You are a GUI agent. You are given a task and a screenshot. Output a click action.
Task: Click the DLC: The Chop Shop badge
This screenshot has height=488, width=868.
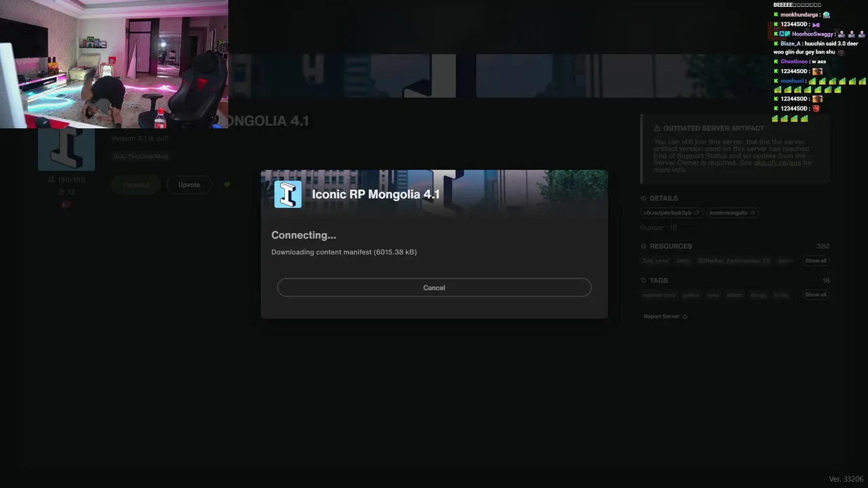(141, 157)
